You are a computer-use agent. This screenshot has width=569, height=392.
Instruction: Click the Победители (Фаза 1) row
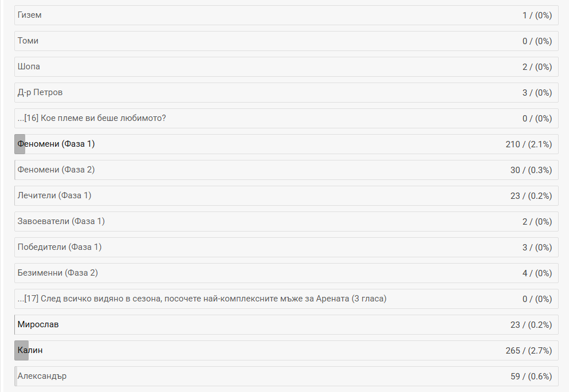pos(286,248)
